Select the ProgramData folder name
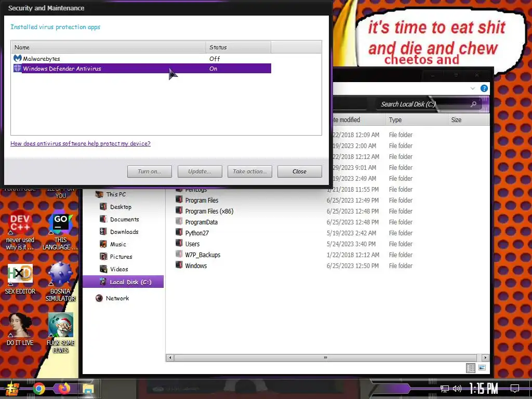 [201, 222]
